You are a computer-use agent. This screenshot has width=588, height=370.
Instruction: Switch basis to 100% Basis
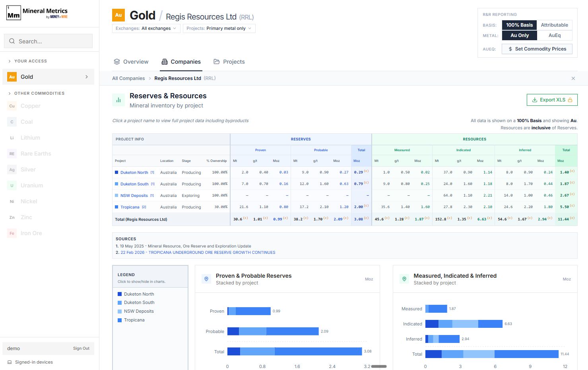pos(519,25)
